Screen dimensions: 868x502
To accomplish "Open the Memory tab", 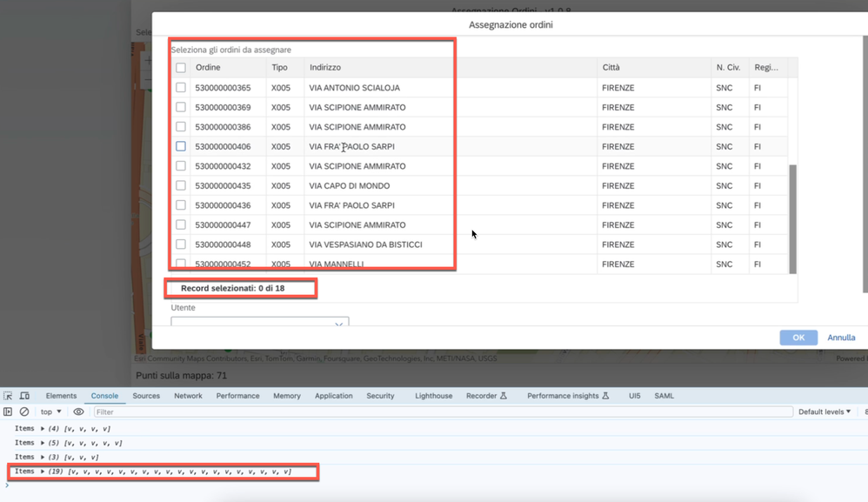I will (287, 396).
